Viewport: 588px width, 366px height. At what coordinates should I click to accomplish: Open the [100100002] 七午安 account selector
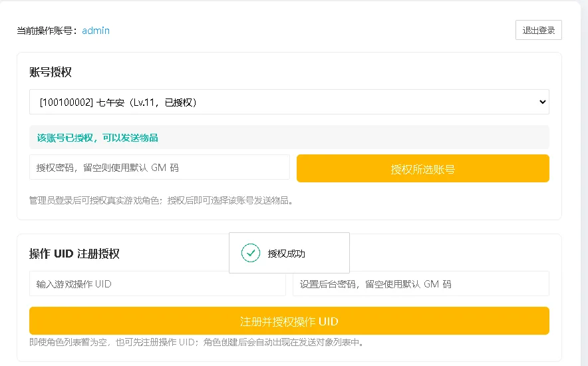[289, 102]
